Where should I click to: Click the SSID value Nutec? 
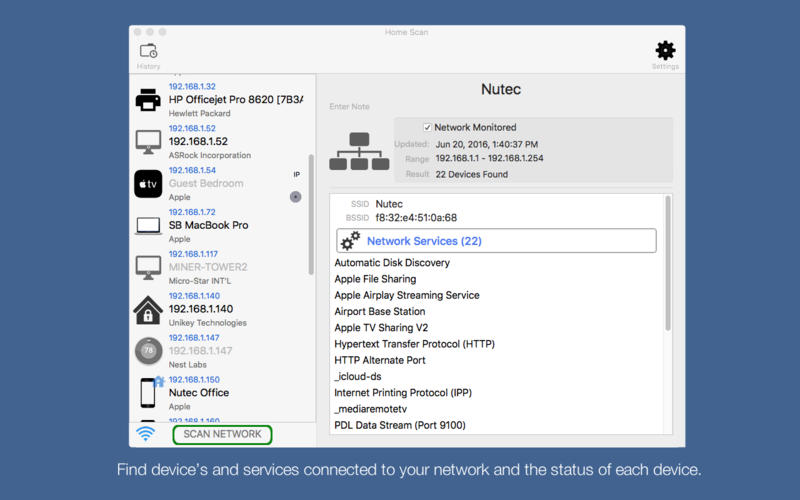tap(389, 204)
